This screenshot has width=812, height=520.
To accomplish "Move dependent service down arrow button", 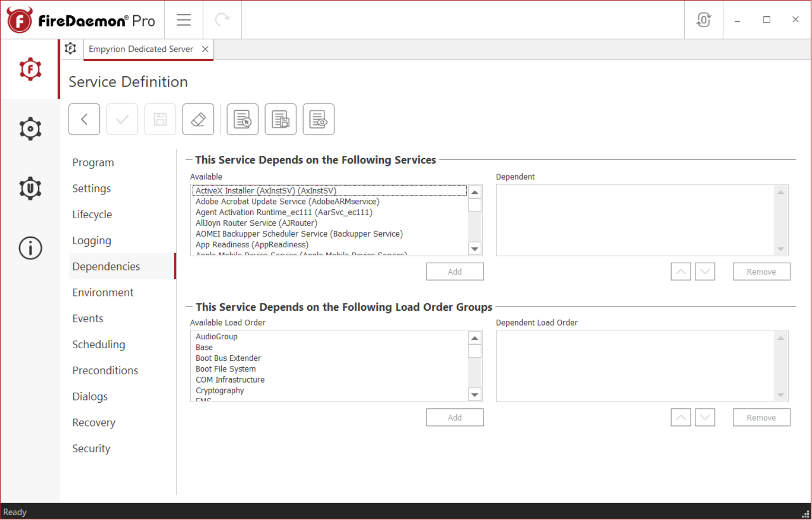I will (705, 272).
